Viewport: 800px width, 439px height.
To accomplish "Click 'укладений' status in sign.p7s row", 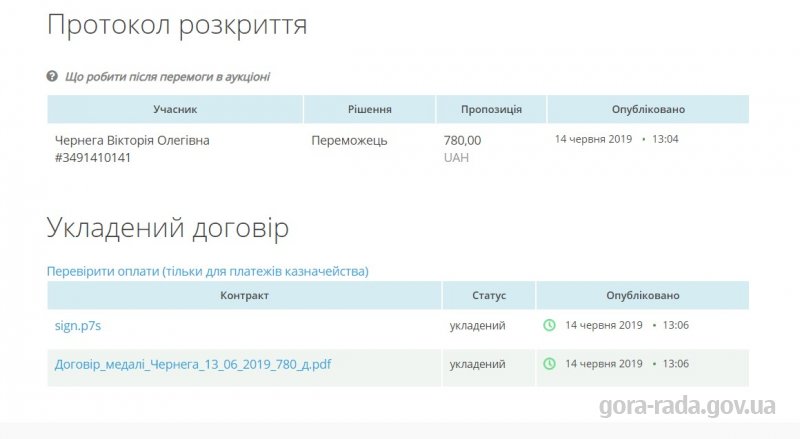I will 478,326.
